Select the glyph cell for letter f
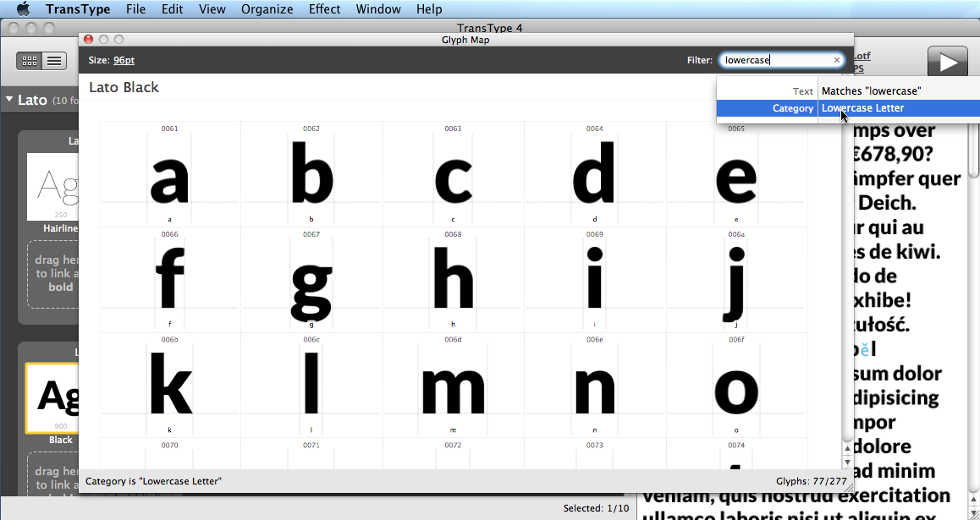 pos(170,280)
